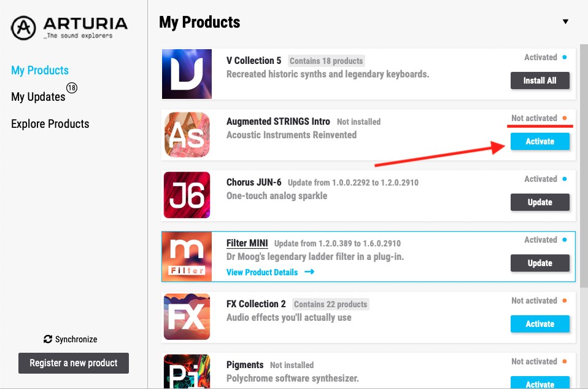The image size is (588, 389).
Task: Click 'One-touch analog sparkle' description
Action: (277, 196)
